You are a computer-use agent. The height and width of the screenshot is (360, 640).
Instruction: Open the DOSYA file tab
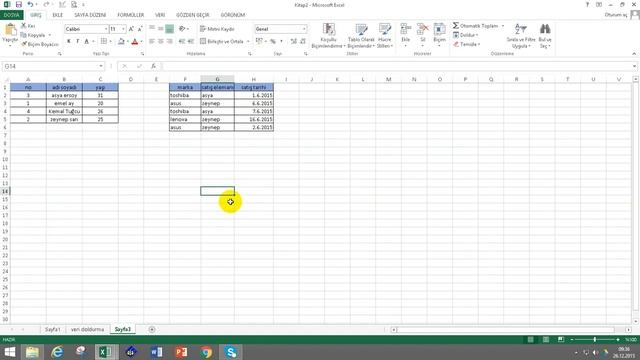coord(11,15)
